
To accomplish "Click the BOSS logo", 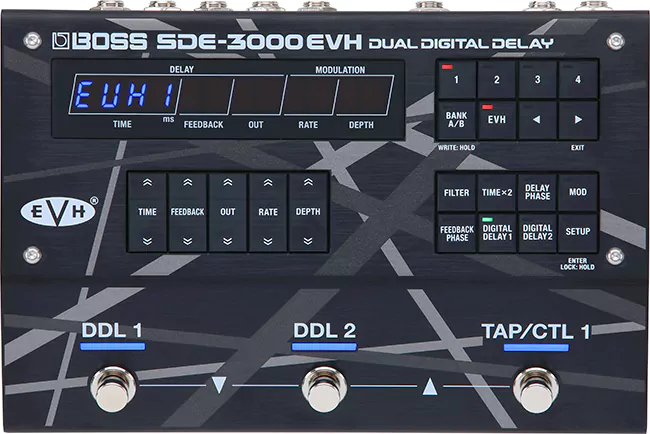I will click(x=99, y=41).
